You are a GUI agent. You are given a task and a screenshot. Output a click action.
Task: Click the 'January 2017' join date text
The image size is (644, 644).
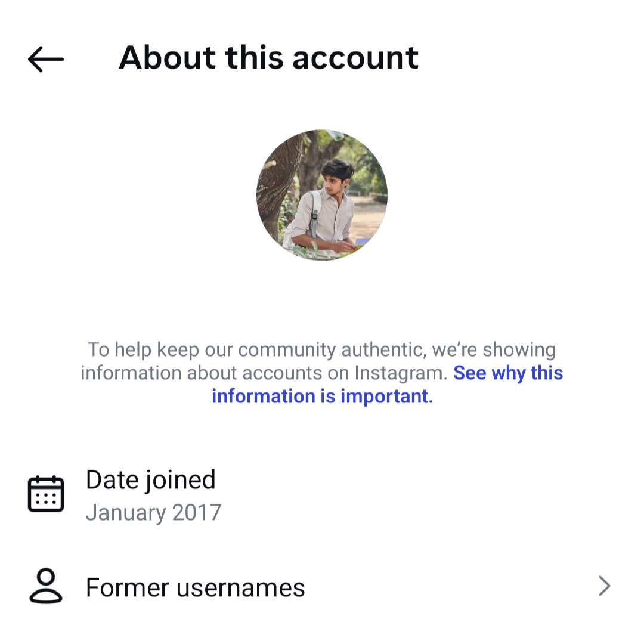(153, 513)
